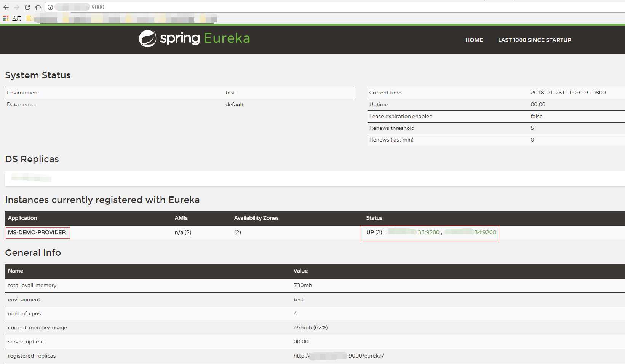Click the Status column header

374,218
